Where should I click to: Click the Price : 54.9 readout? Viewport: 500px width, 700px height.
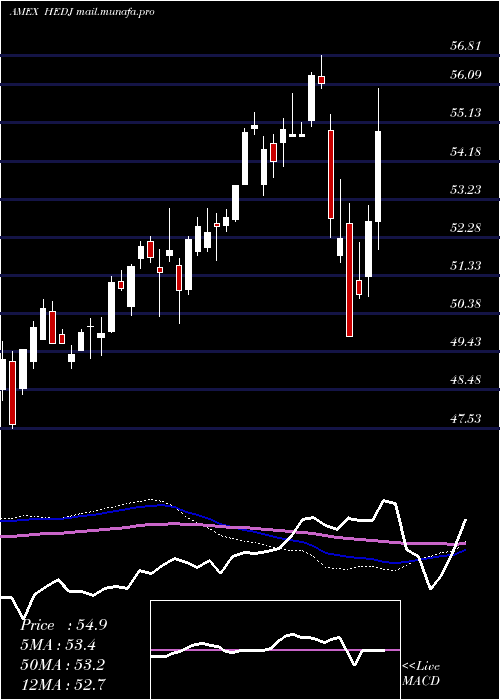pos(63,625)
